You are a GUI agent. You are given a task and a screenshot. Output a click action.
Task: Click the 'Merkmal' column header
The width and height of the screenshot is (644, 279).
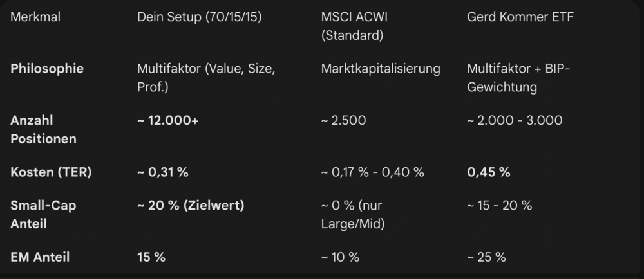(x=35, y=17)
